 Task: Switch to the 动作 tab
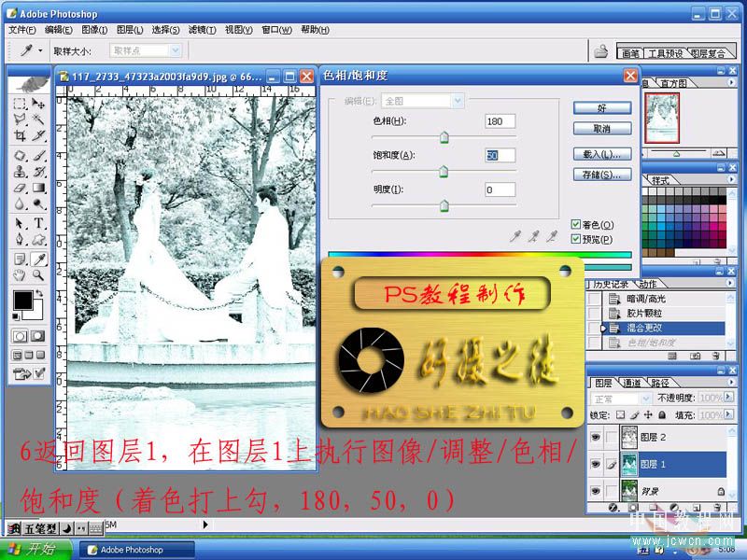648,285
